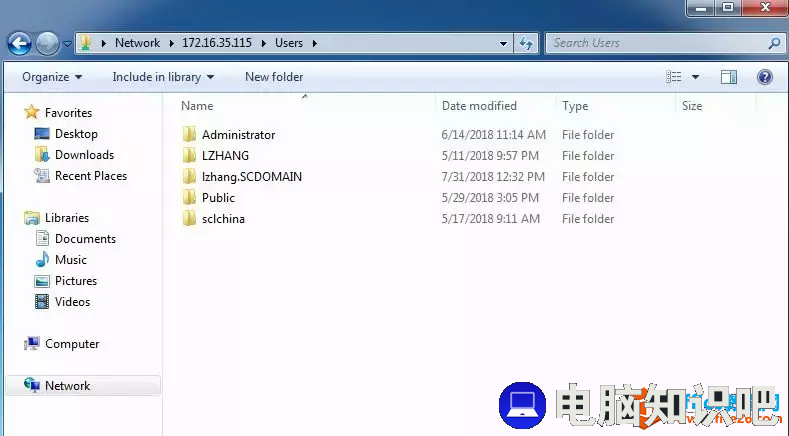Expand the Include in library menu
The width and height of the screenshot is (789, 436).
(163, 77)
